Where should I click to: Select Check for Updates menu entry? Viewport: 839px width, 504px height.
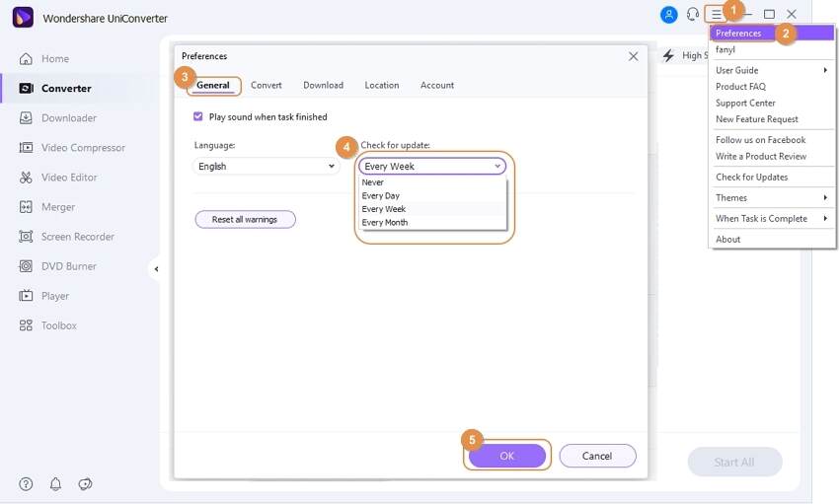coord(751,178)
